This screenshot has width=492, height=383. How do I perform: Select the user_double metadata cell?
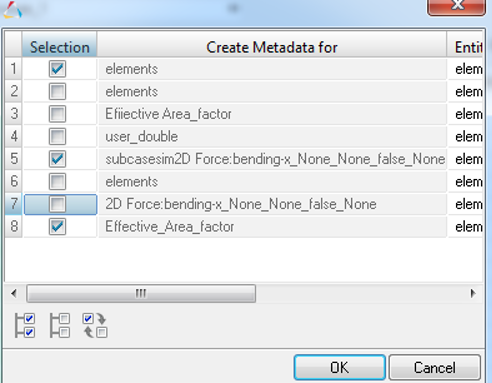coord(272,137)
